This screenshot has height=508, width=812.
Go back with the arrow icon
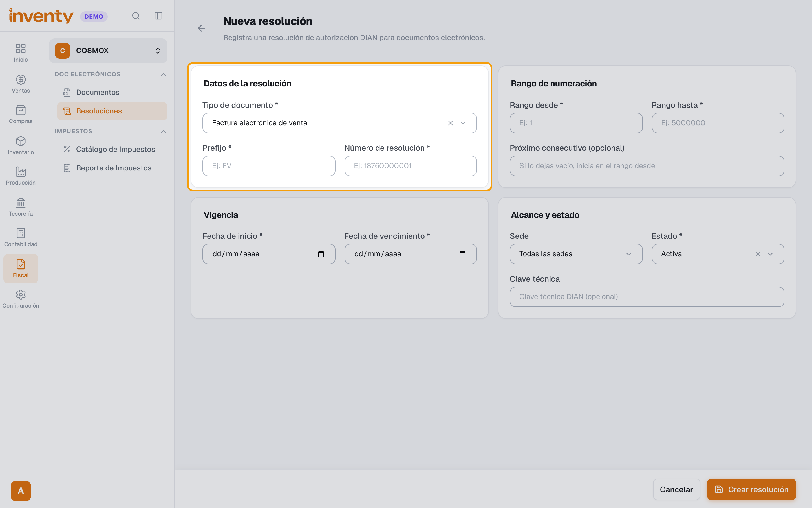201,28
